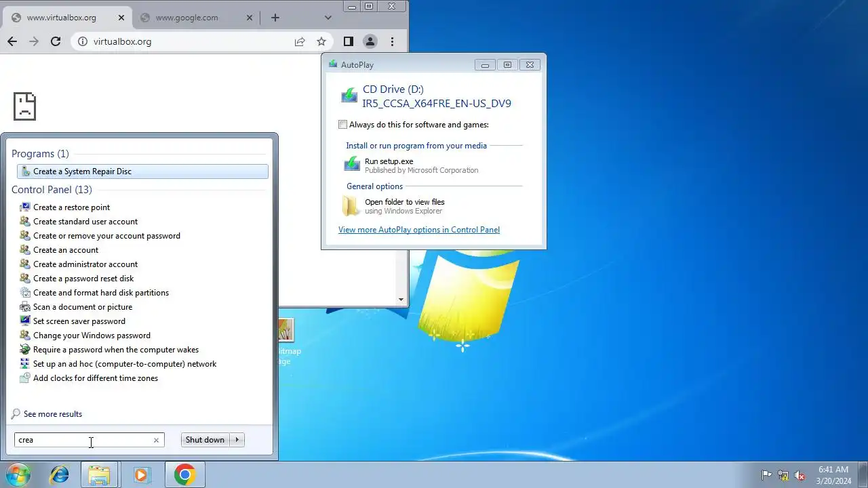Screen dimensions: 868x488
Task: Open Create and format hard disk partitions
Action: click(x=101, y=293)
